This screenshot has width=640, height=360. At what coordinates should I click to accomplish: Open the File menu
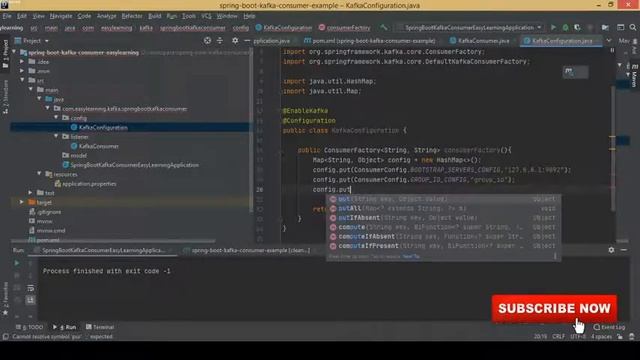pos(7,16)
